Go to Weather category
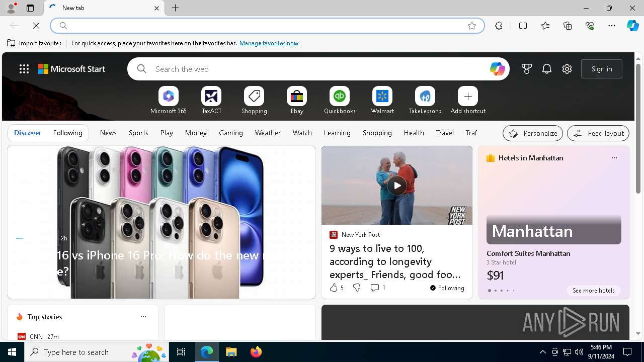 pyautogui.click(x=268, y=133)
